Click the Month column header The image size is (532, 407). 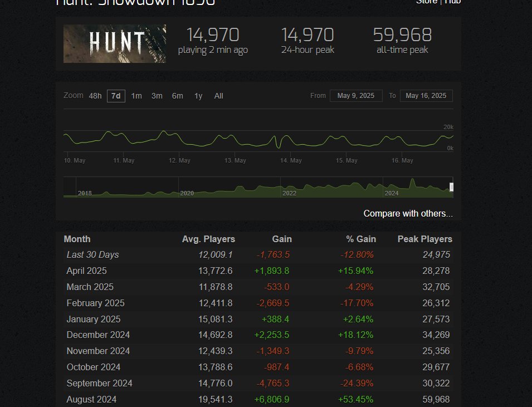pos(77,239)
